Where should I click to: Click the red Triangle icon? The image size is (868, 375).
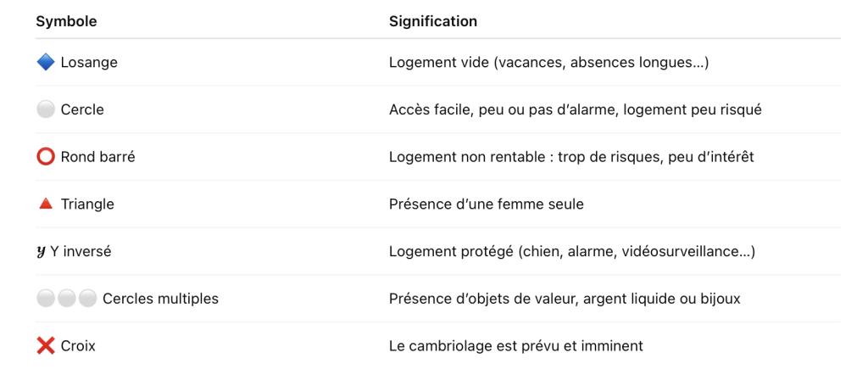pos(46,204)
